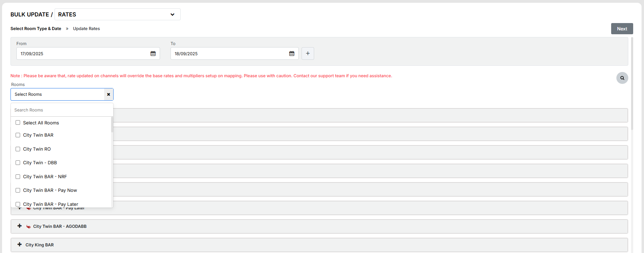Click plus icon beside City Twin BAR - AGODABB
644x253 pixels.
20,226
